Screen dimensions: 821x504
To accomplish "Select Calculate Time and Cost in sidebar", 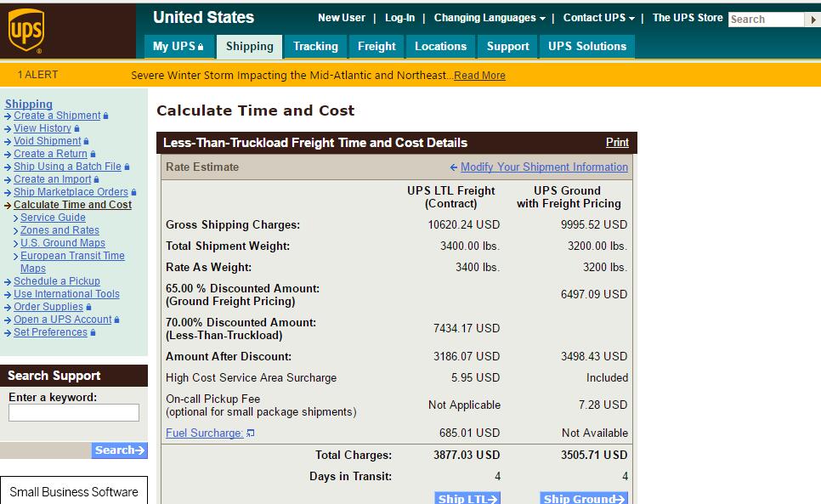I will point(73,205).
